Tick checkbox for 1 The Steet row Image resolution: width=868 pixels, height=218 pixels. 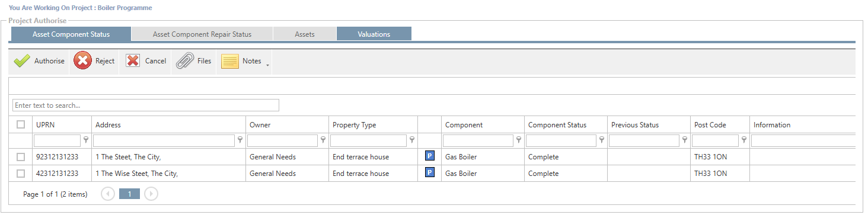click(21, 157)
